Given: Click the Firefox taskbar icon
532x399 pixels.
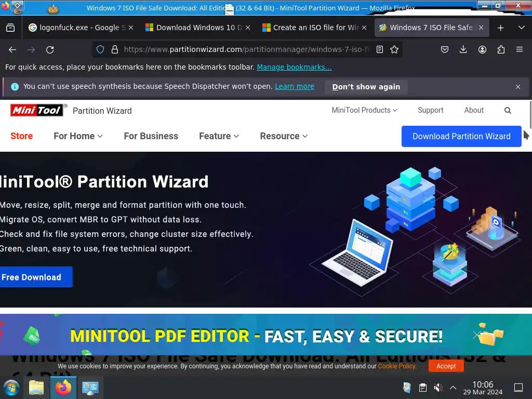Looking at the screenshot, I should click(x=63, y=388).
